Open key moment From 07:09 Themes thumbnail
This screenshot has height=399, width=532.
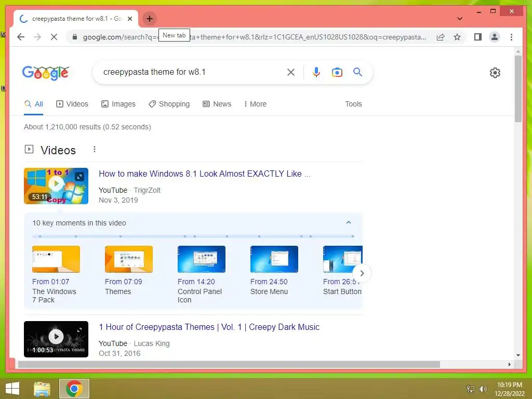click(x=129, y=259)
